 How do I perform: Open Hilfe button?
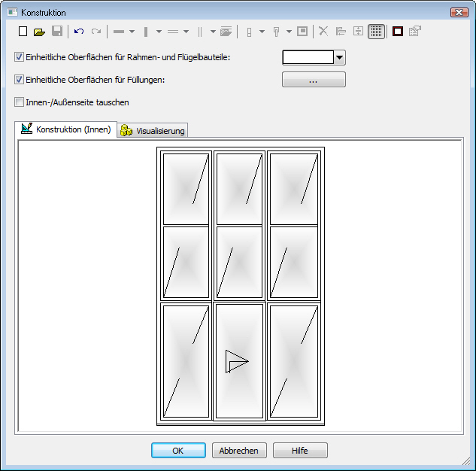(300, 451)
